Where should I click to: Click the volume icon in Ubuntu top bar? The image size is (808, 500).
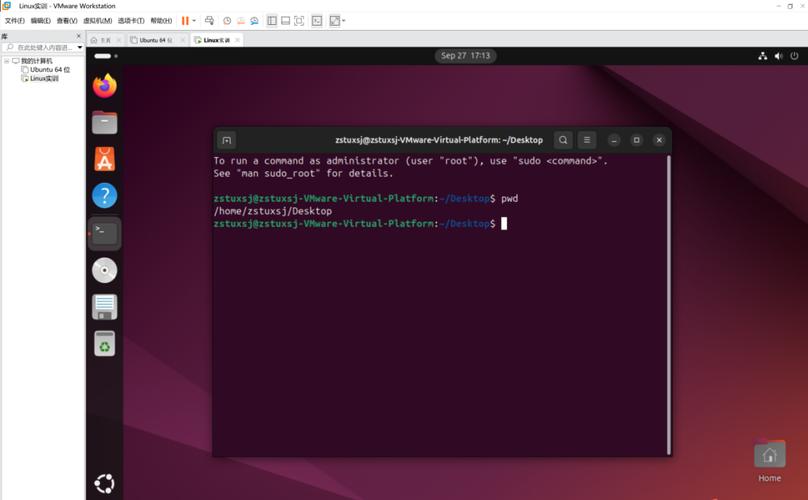coord(778,56)
